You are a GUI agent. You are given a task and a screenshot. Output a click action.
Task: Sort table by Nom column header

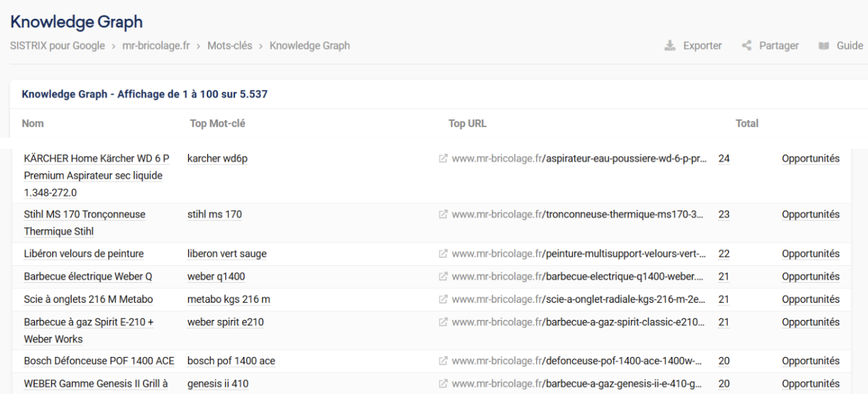coord(33,124)
